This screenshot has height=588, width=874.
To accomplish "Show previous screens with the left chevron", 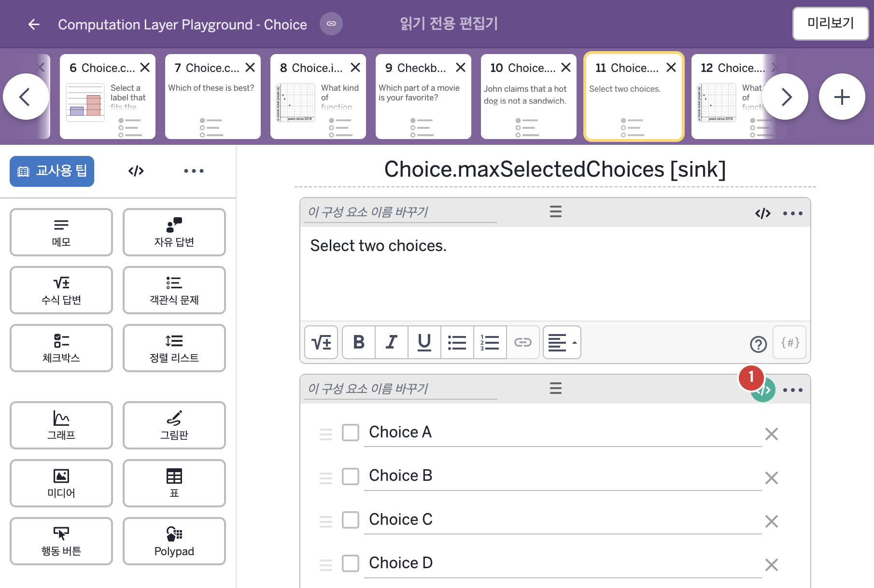I will point(26,97).
